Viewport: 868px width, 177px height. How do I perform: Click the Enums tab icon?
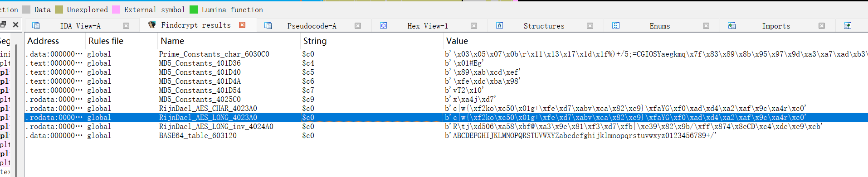(616, 25)
